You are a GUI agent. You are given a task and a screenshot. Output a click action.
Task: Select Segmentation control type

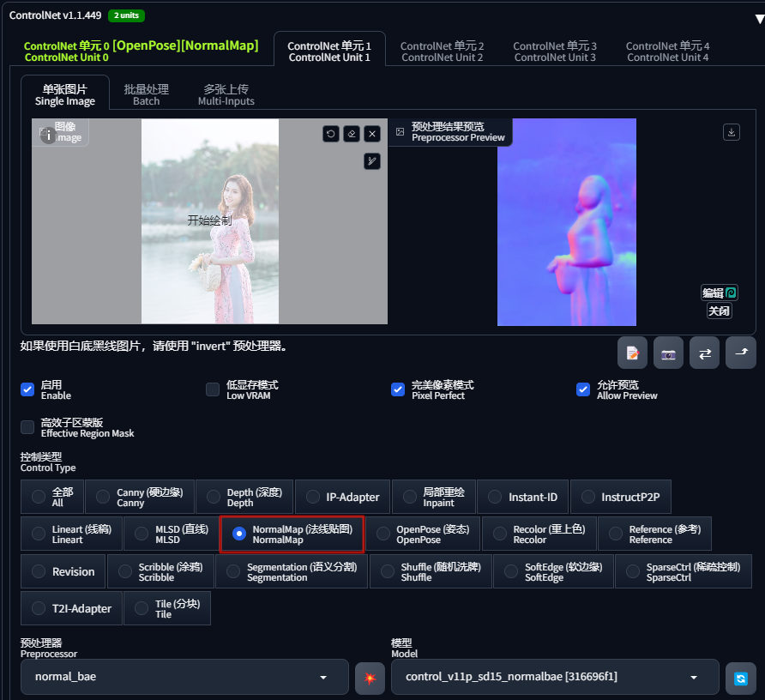tap(292, 571)
